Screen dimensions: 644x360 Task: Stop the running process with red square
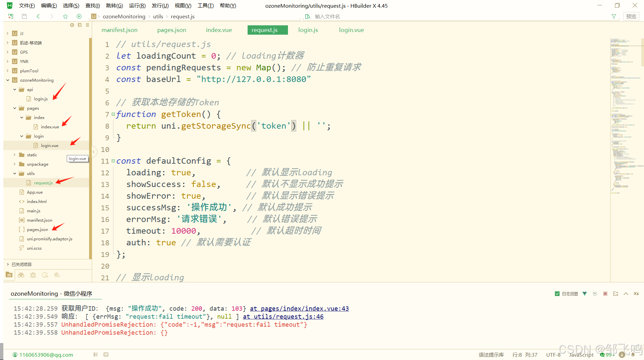[x=605, y=294]
